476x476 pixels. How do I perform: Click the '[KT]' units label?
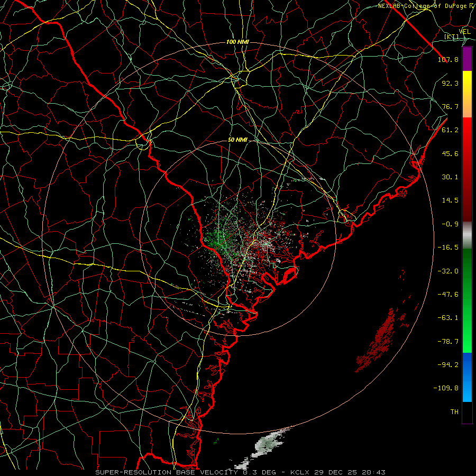coord(452,37)
